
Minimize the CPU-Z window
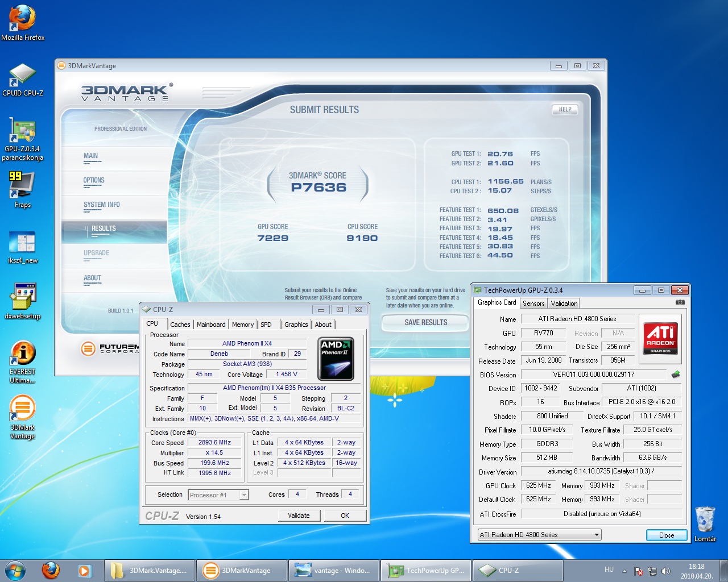(x=321, y=310)
